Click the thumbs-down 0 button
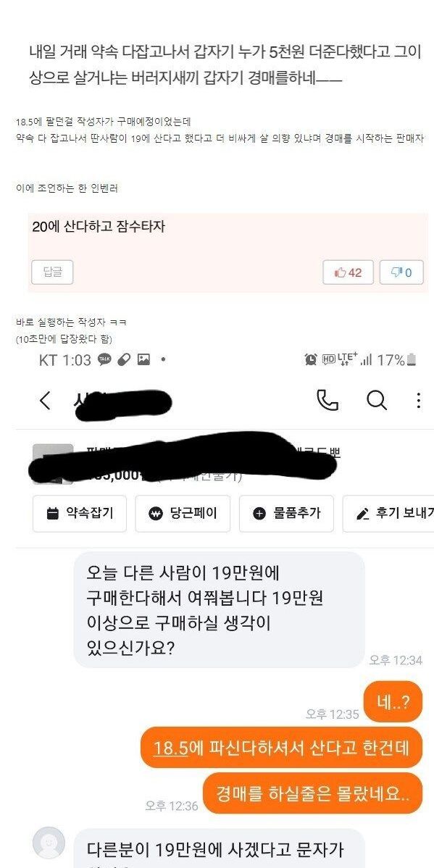This screenshot has height=868, width=434. tap(401, 272)
